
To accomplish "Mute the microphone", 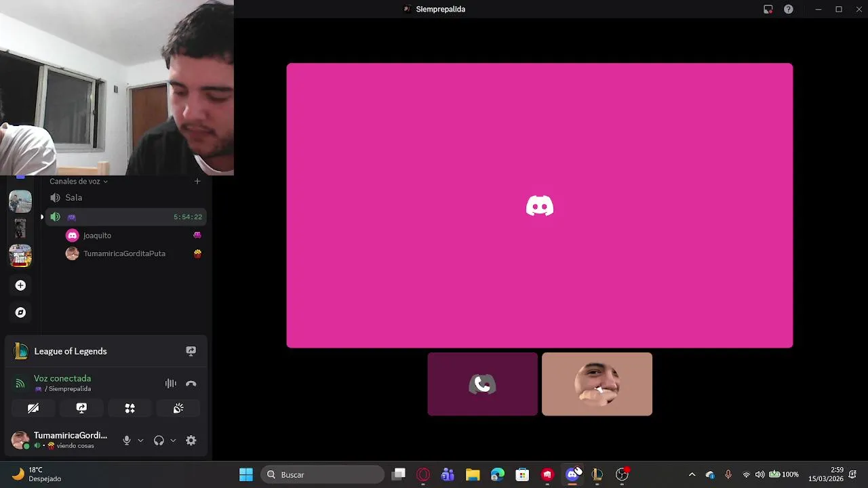I will coord(126,441).
